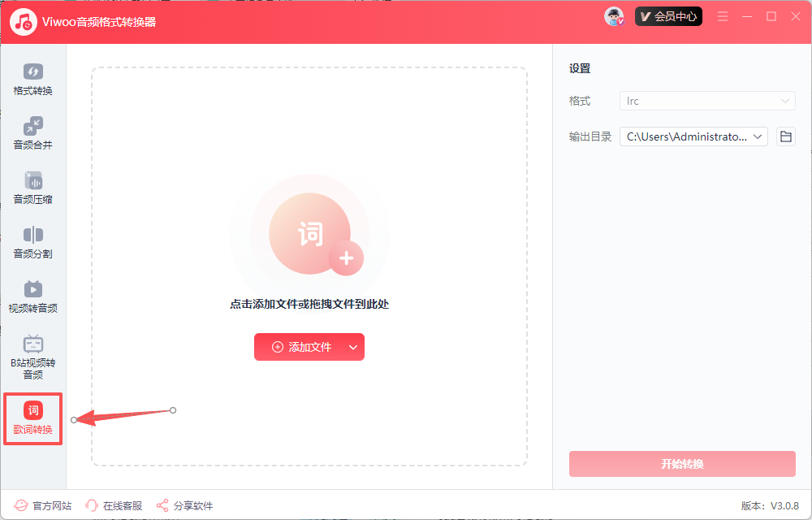Expand the 添加文件 button's dropdown arrow

353,346
